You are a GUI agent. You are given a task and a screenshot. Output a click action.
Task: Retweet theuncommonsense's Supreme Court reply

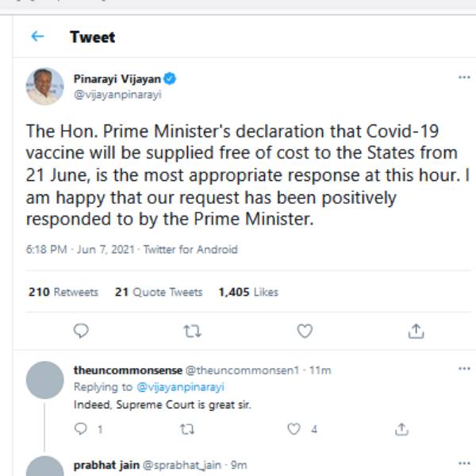(x=187, y=429)
